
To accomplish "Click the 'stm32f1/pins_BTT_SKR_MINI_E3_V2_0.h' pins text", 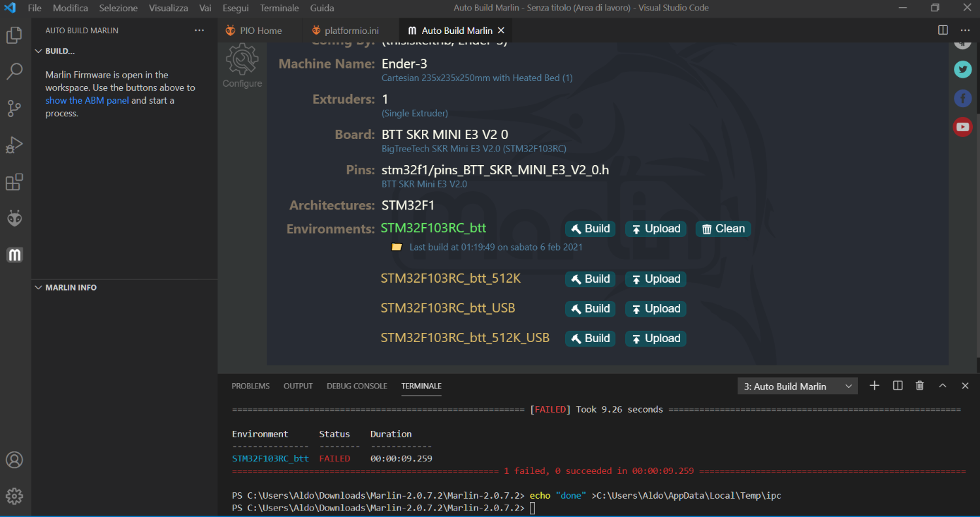I will [x=495, y=170].
